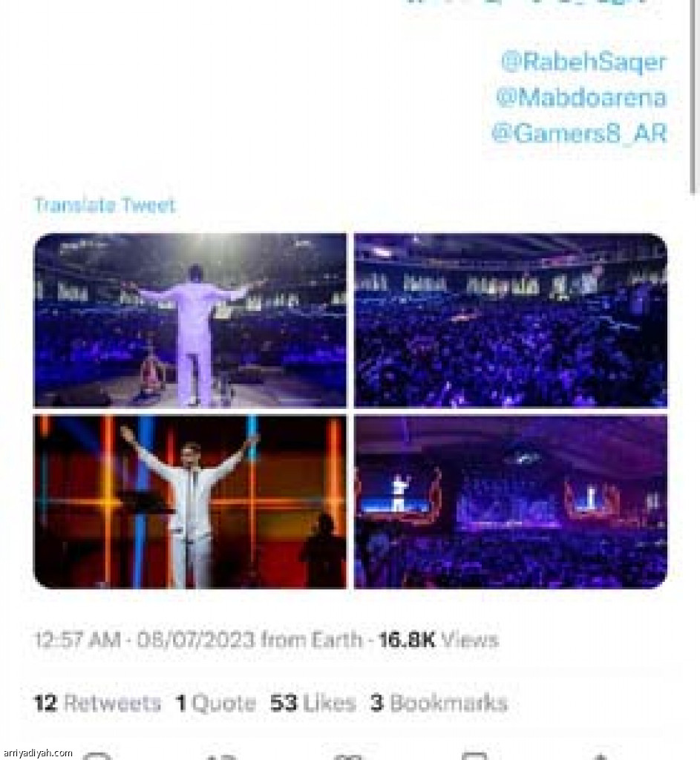Click the share icon below the tweet
Screen dimensions: 700x760
pos(600,756)
